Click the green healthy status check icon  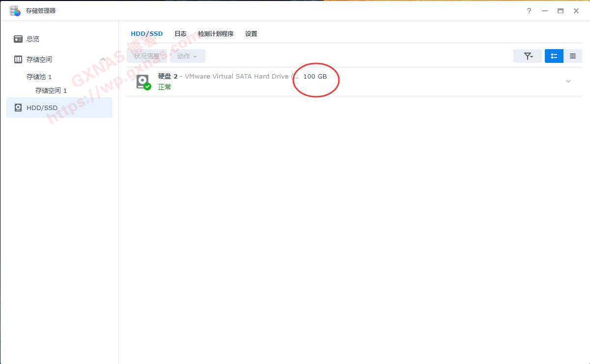pyautogui.click(x=146, y=85)
